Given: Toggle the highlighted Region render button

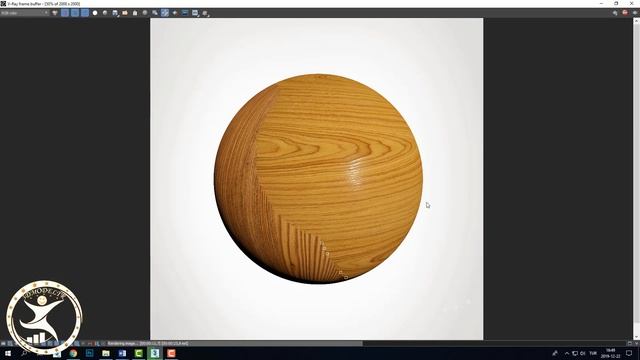Looking at the screenshot, I should click(x=165, y=13).
